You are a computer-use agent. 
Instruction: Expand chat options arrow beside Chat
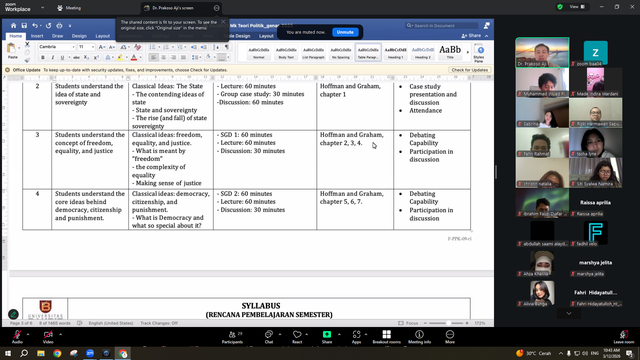coord(280,334)
